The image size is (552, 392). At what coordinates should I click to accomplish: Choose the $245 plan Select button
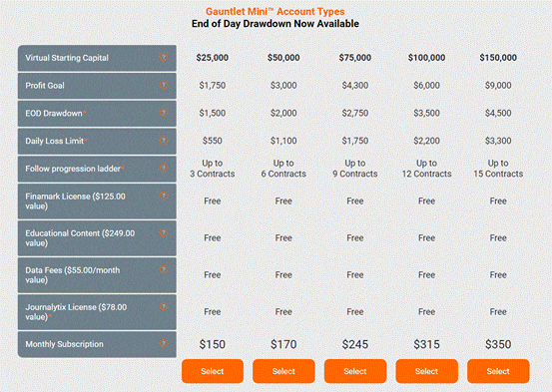click(355, 371)
